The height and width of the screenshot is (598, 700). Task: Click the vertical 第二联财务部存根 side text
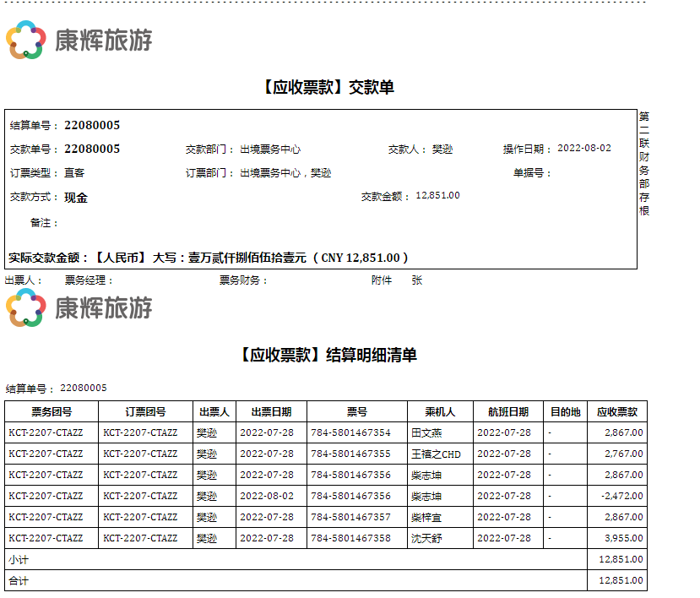[x=644, y=163]
